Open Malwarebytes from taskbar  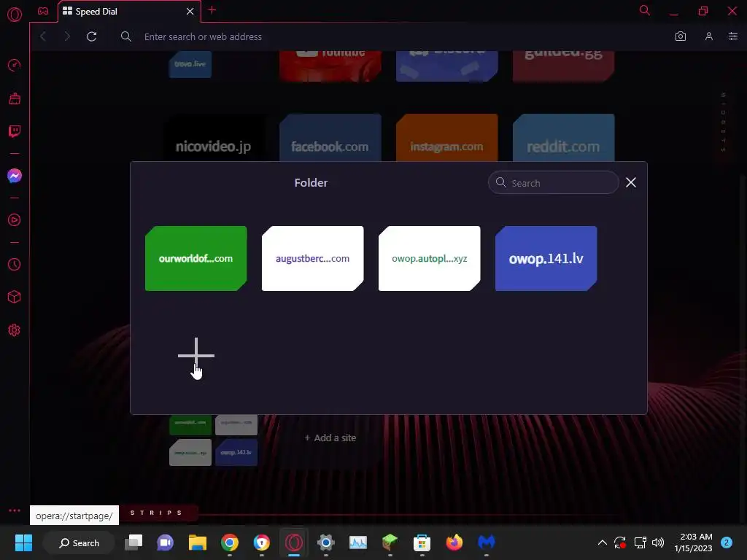point(487,542)
